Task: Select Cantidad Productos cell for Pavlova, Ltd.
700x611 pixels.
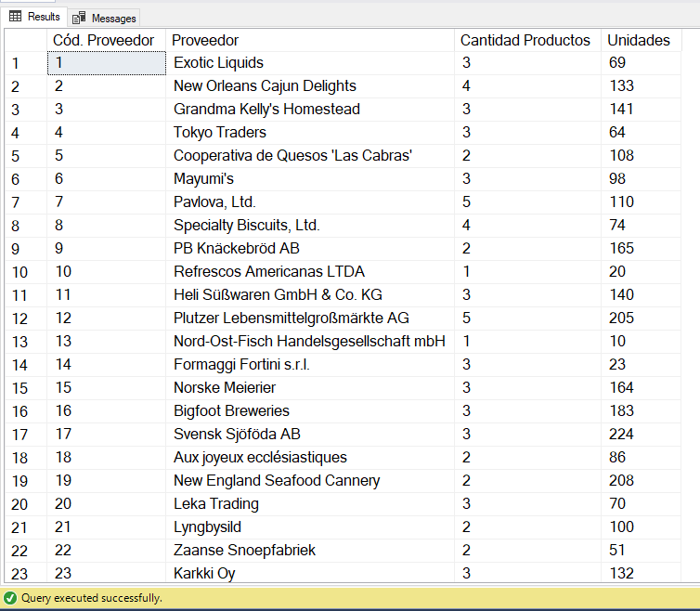Action: tap(527, 202)
